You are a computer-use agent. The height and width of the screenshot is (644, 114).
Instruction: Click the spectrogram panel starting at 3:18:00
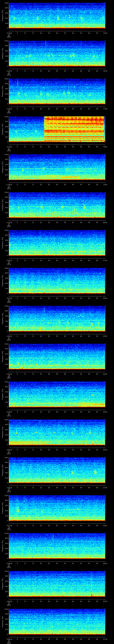coord(57,167)
